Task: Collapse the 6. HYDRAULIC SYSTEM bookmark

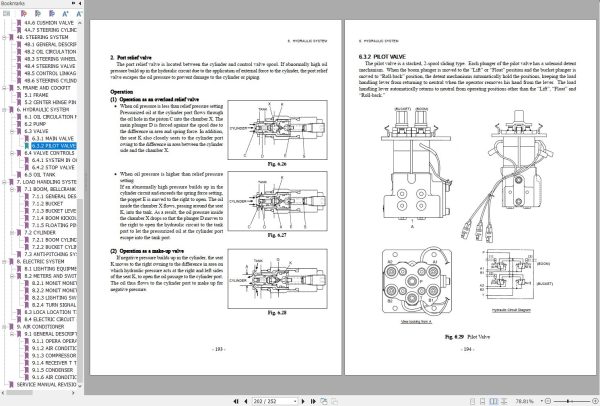Action: pos(4,109)
